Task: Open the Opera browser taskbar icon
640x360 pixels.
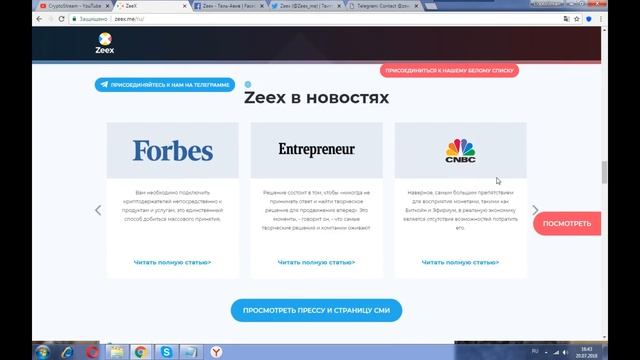Action: click(92, 352)
